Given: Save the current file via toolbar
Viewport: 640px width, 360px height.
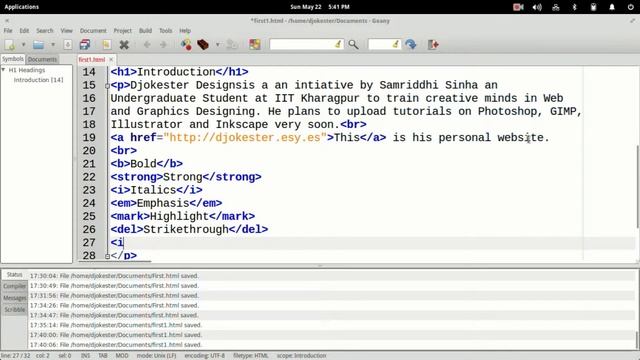Looking at the screenshot, I should [x=68, y=44].
